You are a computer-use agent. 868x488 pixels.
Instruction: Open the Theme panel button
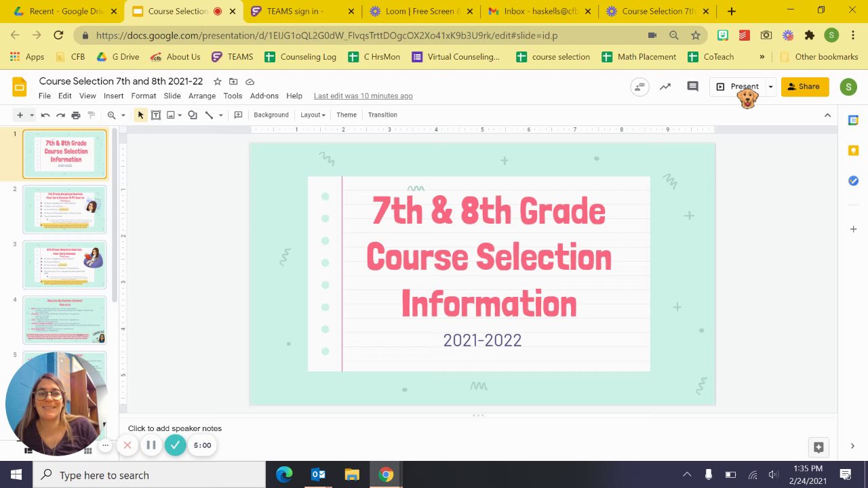pos(347,115)
